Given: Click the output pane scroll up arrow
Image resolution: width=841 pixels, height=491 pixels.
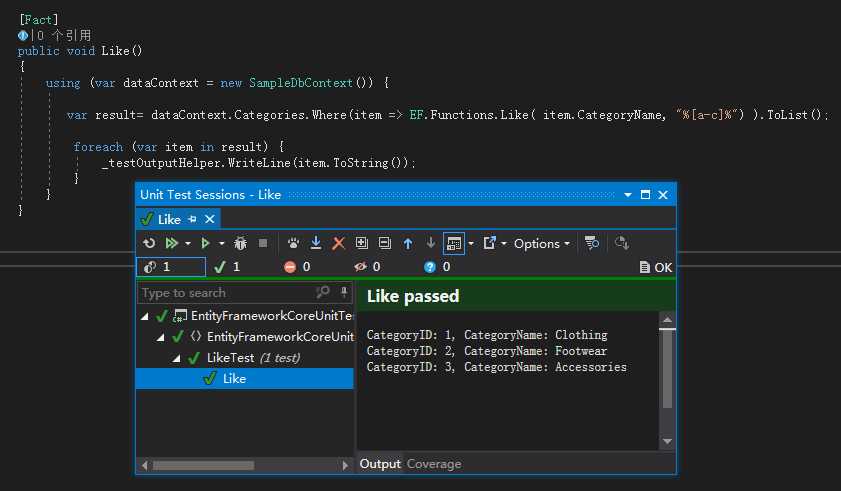Looking at the screenshot, I should point(667,320).
